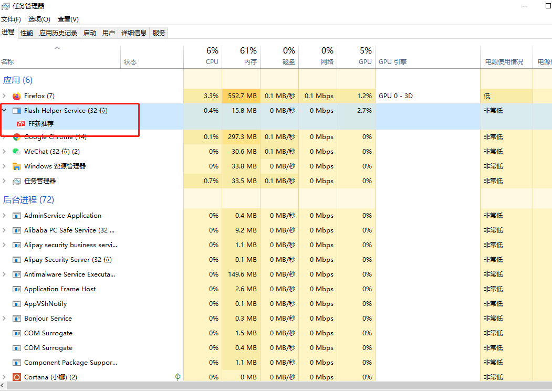Click the Firefox CPU value 3.3%
This screenshot has height=392, width=552.
pyautogui.click(x=211, y=96)
